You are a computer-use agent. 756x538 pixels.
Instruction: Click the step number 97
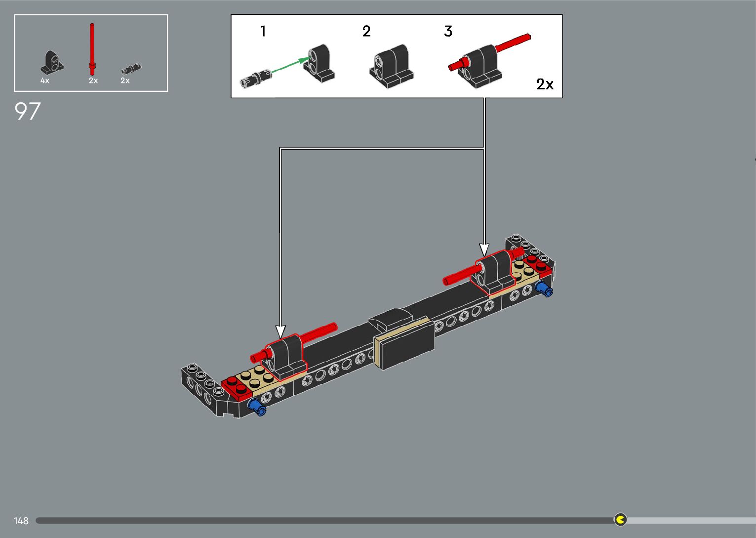coord(28,112)
